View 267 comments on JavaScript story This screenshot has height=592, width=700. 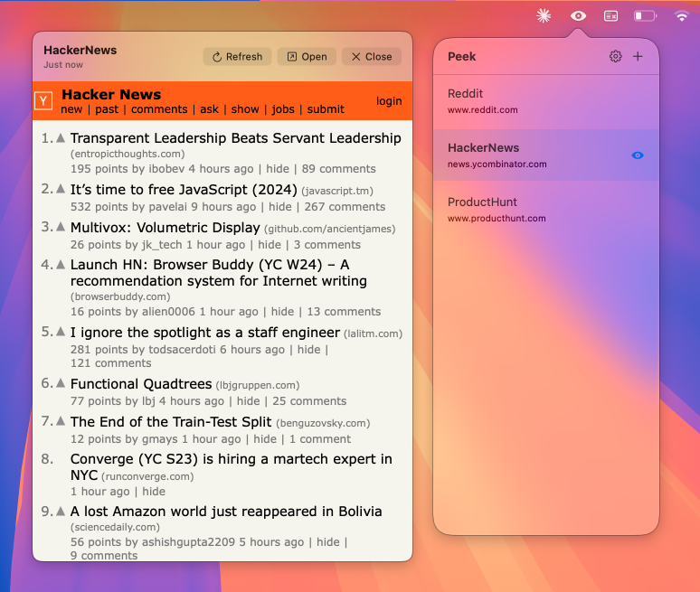(x=345, y=207)
